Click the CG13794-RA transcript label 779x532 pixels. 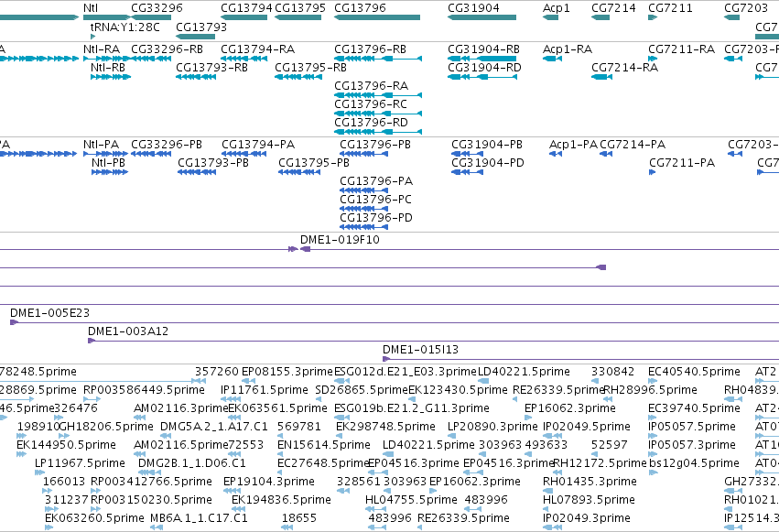(258, 49)
